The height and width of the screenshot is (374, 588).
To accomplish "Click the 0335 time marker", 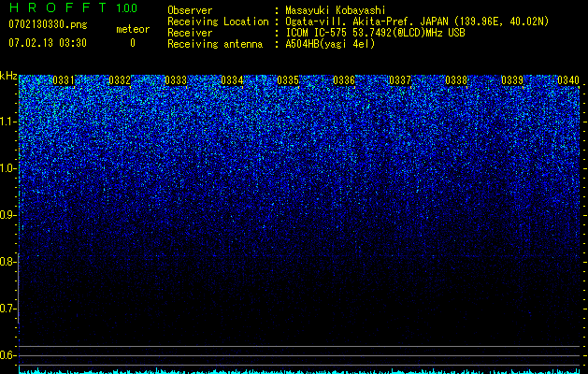I will coord(288,80).
